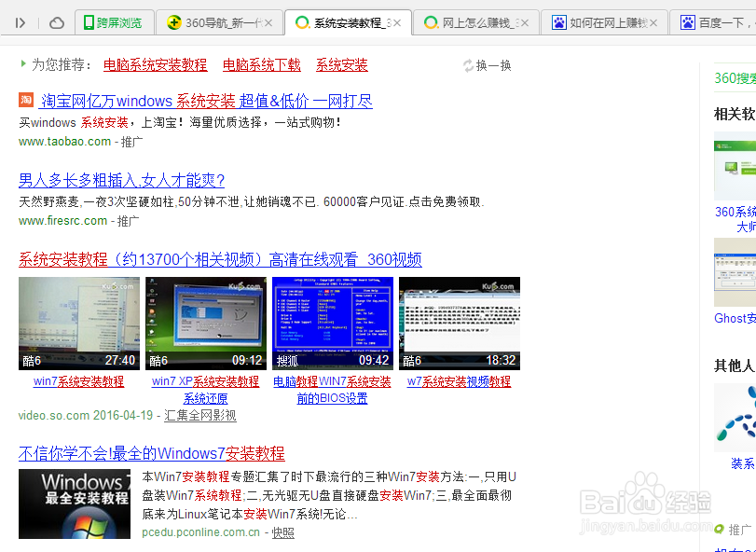Open win7系统安装教程 video link
The image size is (756, 552).
tap(78, 381)
